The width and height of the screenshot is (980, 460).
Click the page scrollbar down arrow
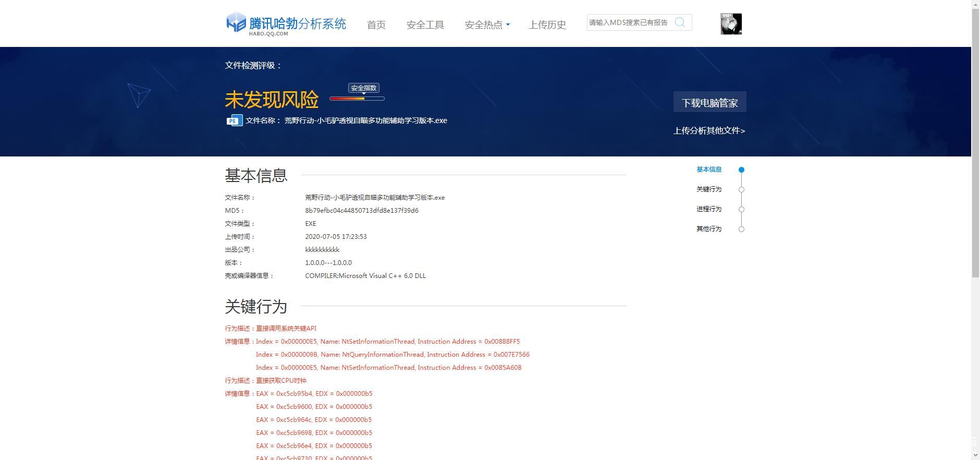(x=975, y=455)
